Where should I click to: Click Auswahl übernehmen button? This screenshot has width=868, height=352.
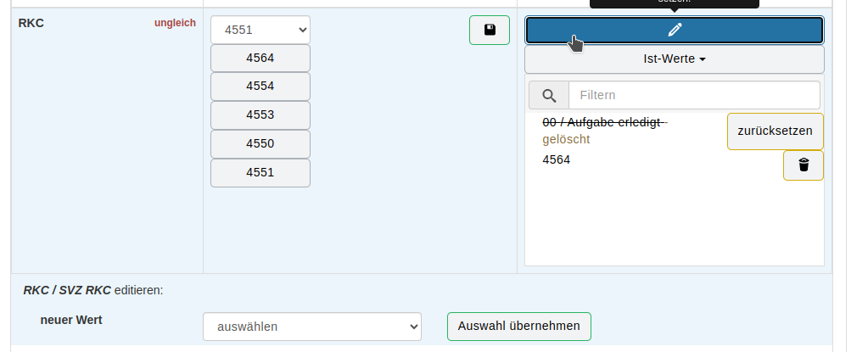[x=519, y=327]
